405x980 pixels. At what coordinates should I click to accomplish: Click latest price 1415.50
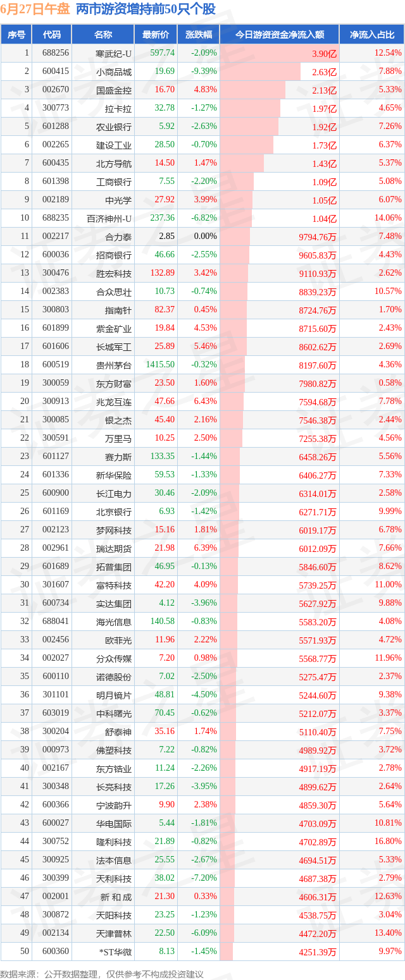(160, 364)
